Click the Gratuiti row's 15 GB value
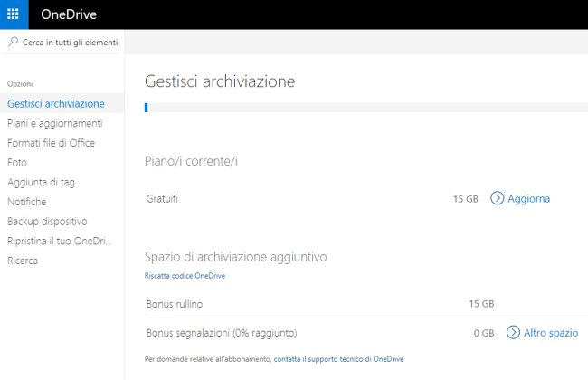 (x=465, y=199)
